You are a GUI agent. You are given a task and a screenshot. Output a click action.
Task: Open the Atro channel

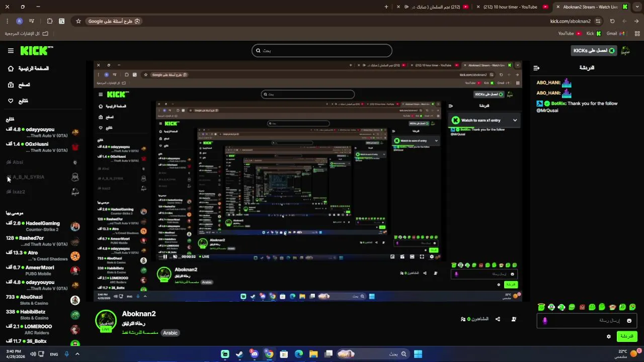pos(43,256)
